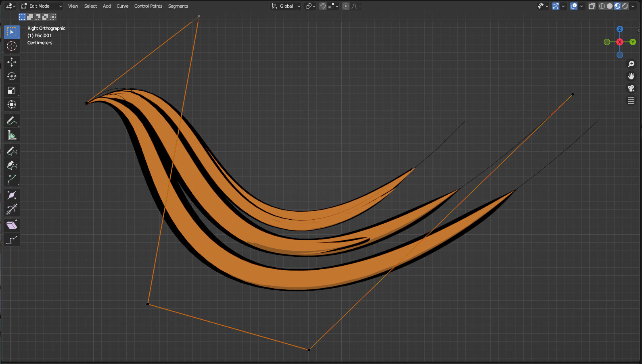The image size is (642, 364).
Task: Expand the shading options dropdown arrow
Action: click(633, 6)
